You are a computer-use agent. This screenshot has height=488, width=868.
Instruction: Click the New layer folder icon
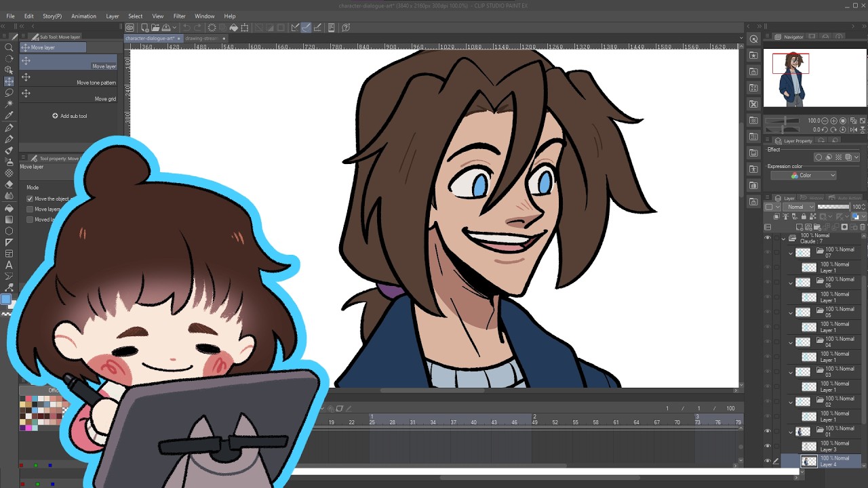(x=816, y=227)
